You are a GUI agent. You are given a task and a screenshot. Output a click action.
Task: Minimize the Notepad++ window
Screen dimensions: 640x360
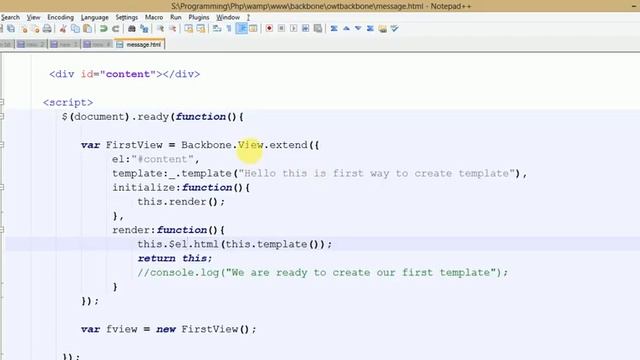634,6
